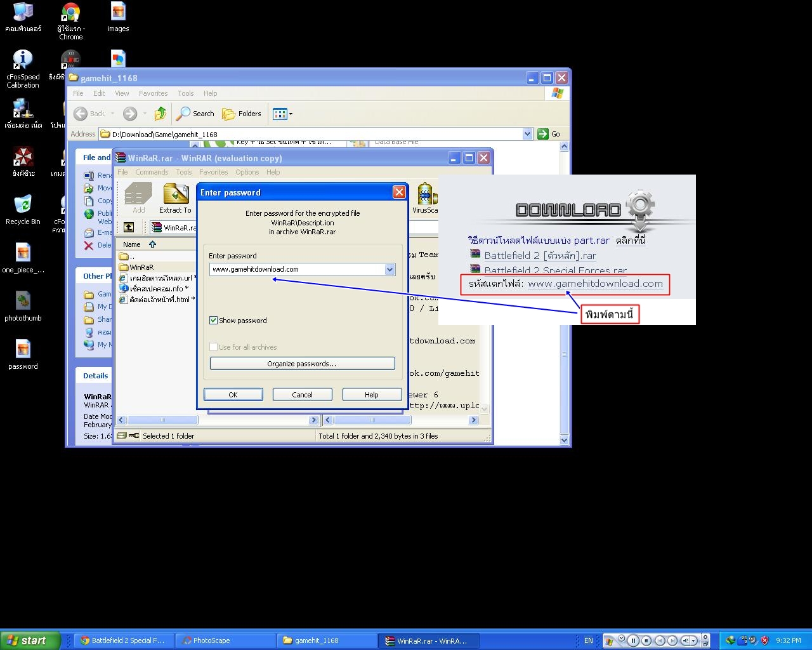The width and height of the screenshot is (812, 650).
Task: Switch to gamehit_1168 on the taskbar
Action: point(328,640)
